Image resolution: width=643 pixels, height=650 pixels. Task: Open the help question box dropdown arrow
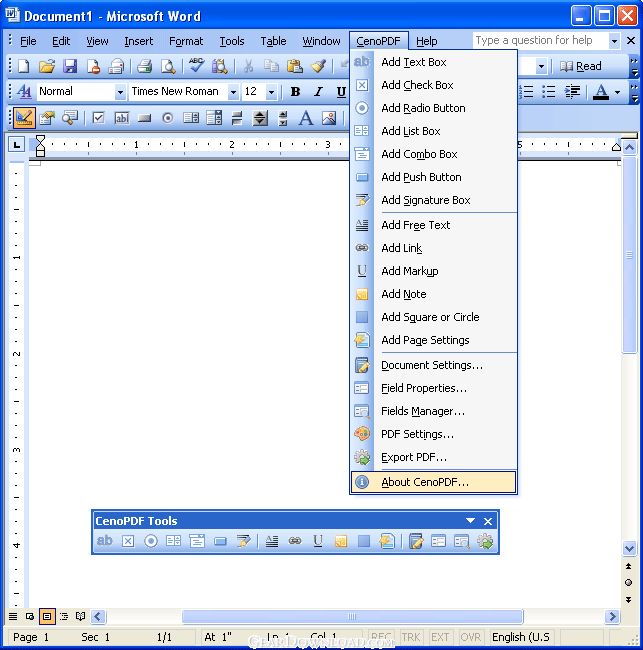[614, 41]
